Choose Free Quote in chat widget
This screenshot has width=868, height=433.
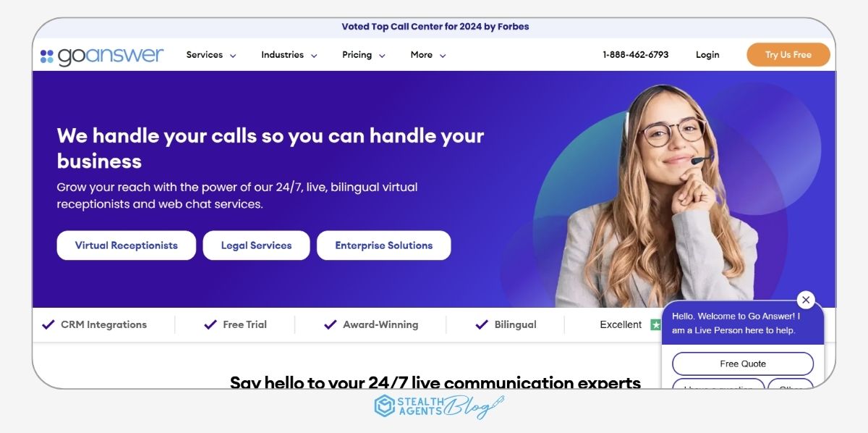(743, 363)
